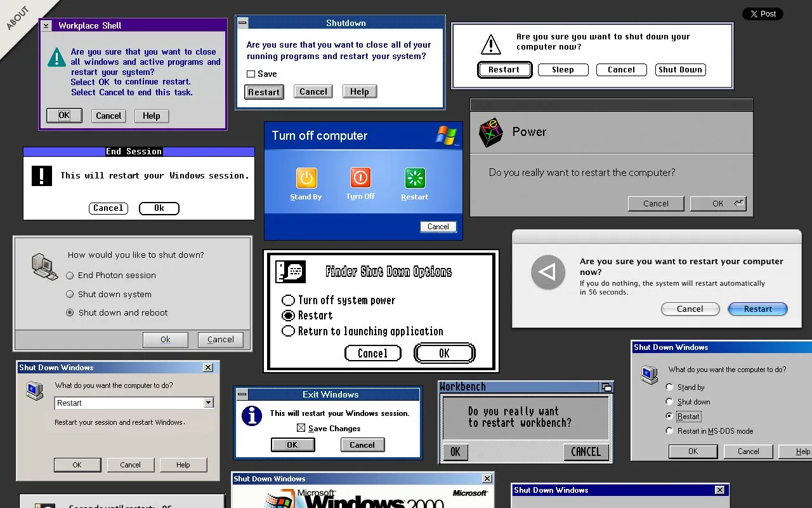Select Return to launching application option
Image resolution: width=812 pixels, height=508 pixels.
pos(289,331)
